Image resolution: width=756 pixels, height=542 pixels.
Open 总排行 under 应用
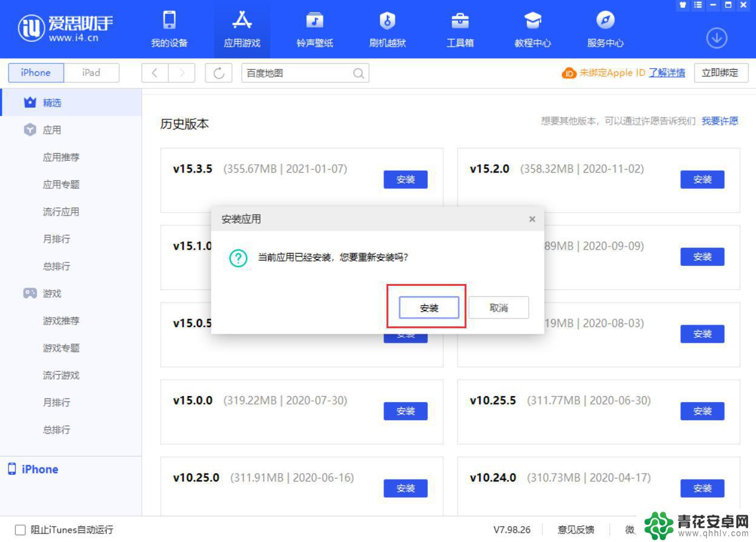click(56, 266)
